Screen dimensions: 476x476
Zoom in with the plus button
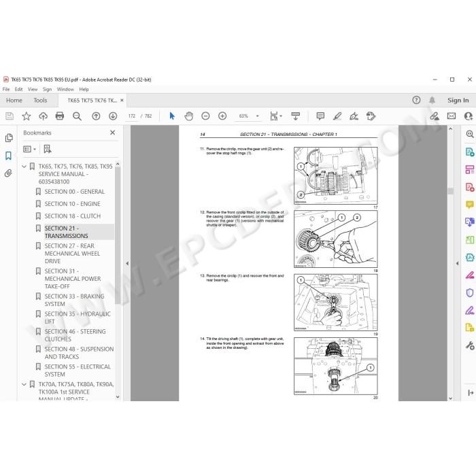pyautogui.click(x=222, y=116)
